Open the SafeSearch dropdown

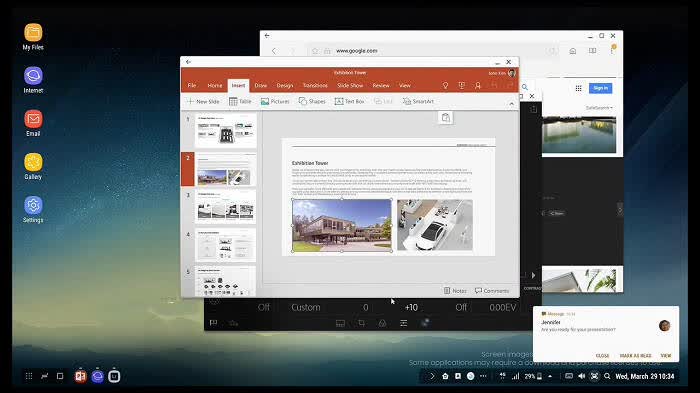tap(599, 108)
